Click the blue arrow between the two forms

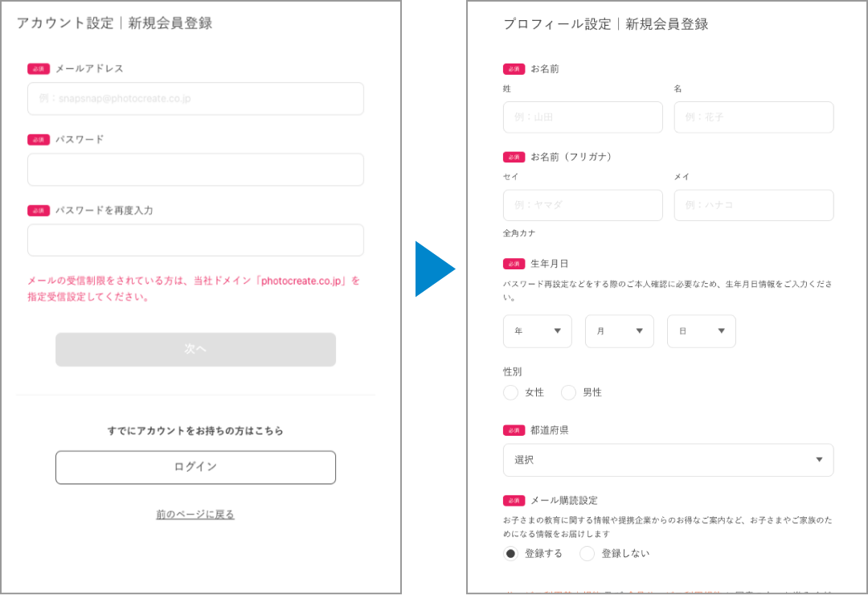[435, 269]
